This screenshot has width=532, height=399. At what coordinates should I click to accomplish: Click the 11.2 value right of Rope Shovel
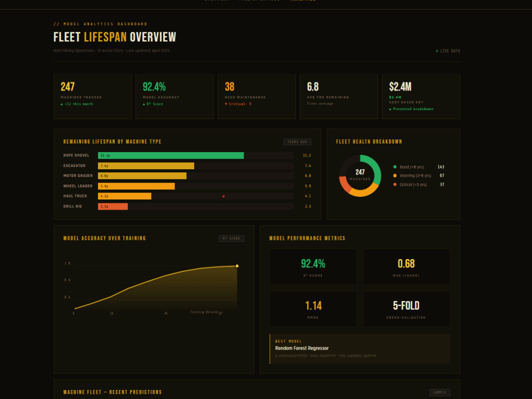point(307,155)
